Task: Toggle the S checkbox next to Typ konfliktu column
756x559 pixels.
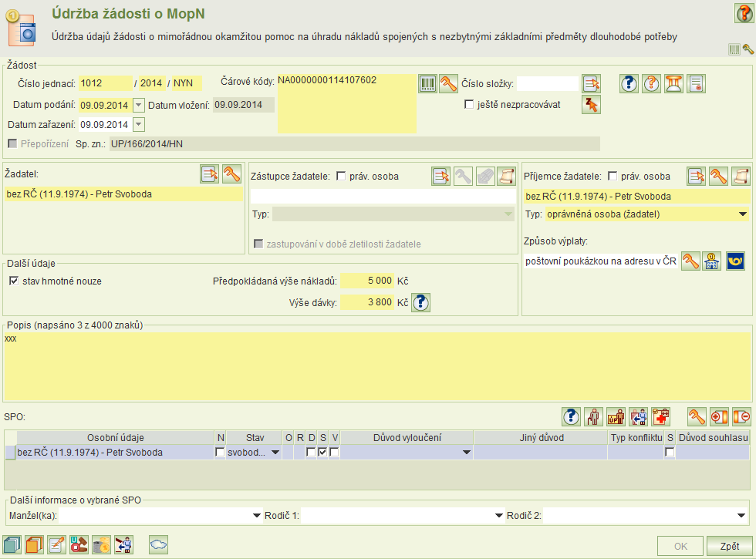Action: [x=670, y=452]
